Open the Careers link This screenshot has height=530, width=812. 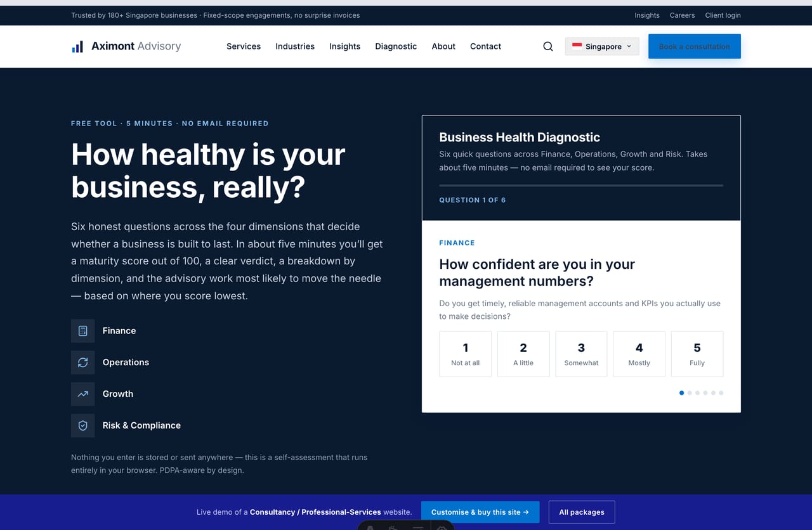[682, 15]
